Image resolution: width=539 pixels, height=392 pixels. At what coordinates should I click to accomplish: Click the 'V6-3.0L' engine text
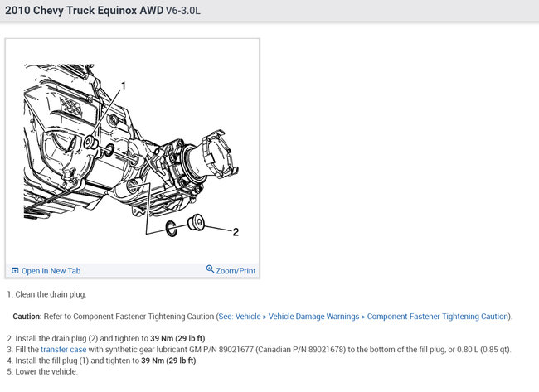(183, 11)
